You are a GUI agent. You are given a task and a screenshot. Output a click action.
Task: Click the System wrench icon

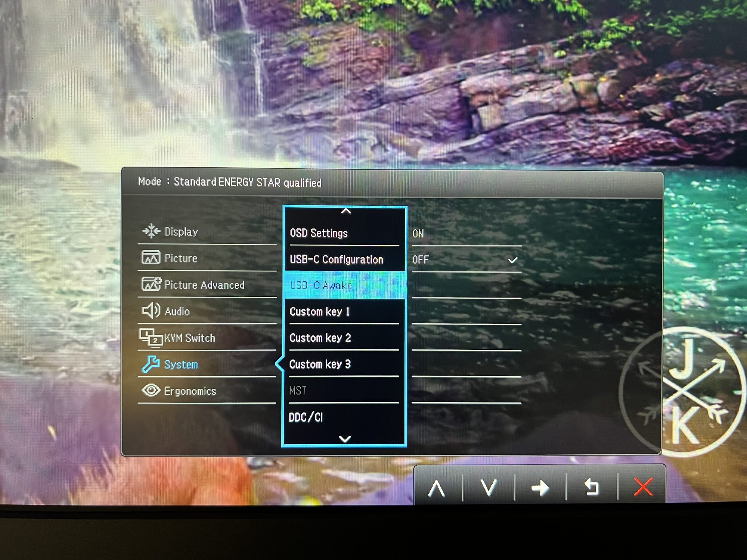[x=151, y=364]
